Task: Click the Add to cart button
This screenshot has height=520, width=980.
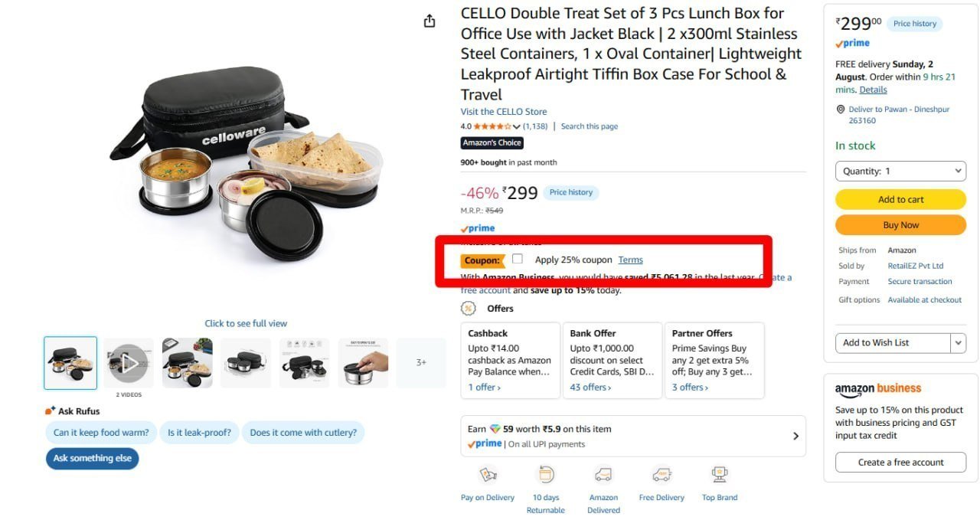Action: tap(900, 199)
